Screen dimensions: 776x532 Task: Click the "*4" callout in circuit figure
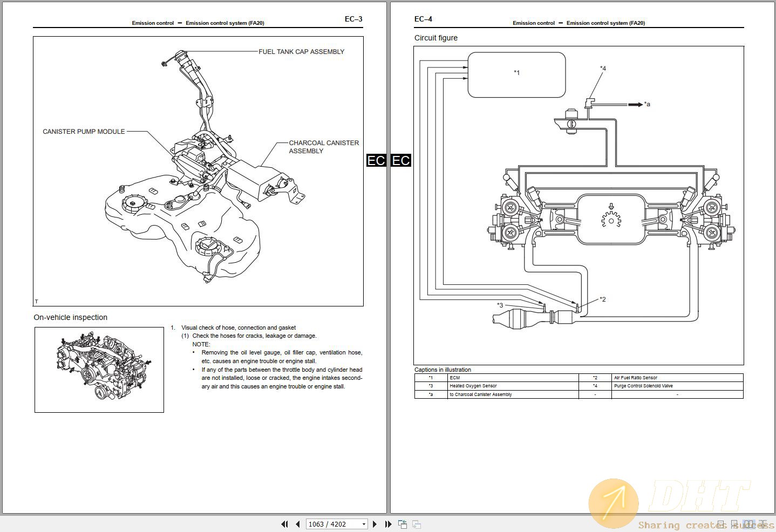click(603, 69)
